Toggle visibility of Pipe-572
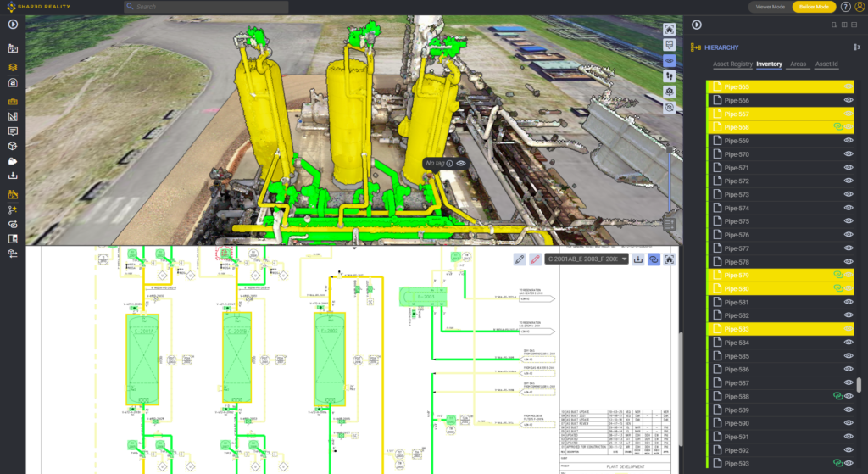 [x=848, y=181]
